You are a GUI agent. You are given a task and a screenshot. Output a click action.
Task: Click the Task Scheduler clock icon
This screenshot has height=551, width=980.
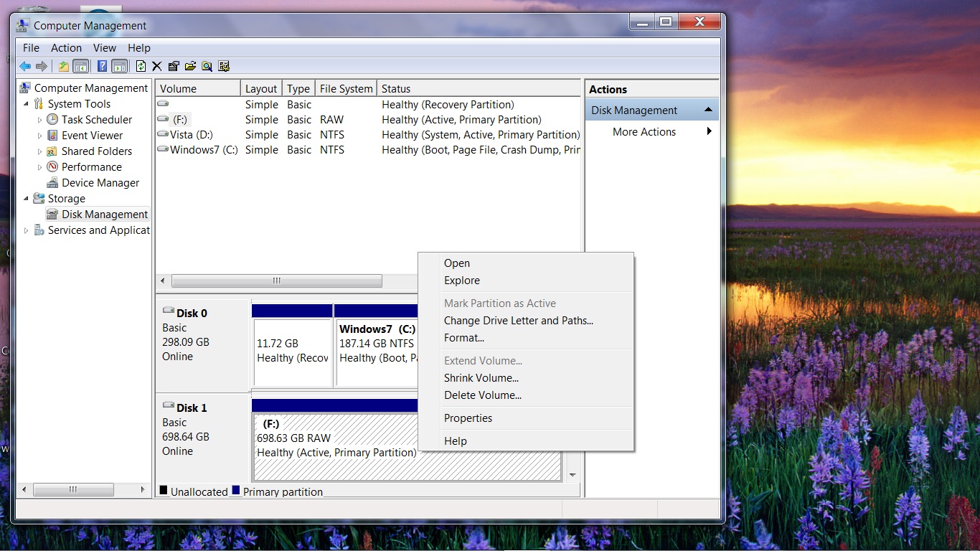pyautogui.click(x=52, y=120)
